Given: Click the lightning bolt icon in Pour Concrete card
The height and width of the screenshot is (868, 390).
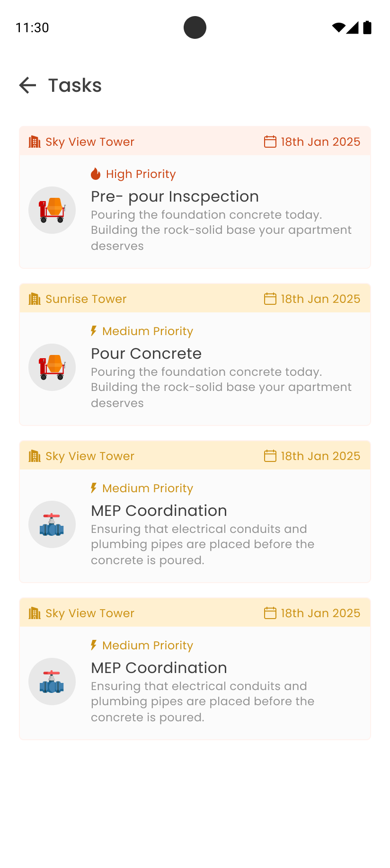Looking at the screenshot, I should tap(94, 331).
